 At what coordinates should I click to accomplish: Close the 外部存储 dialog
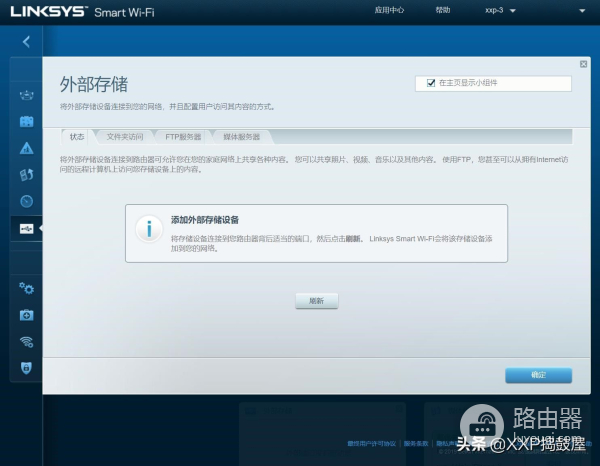[583, 64]
